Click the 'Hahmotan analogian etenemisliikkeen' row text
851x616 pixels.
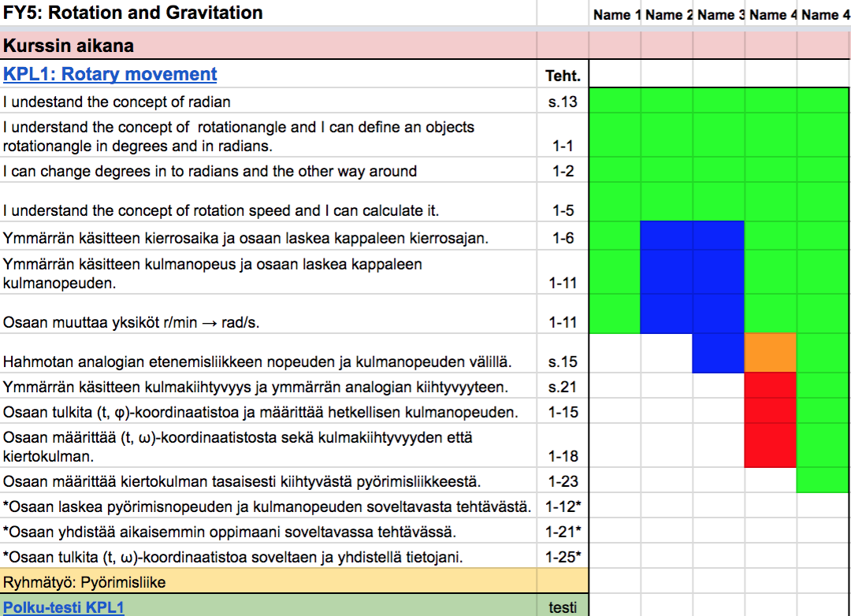click(x=257, y=362)
